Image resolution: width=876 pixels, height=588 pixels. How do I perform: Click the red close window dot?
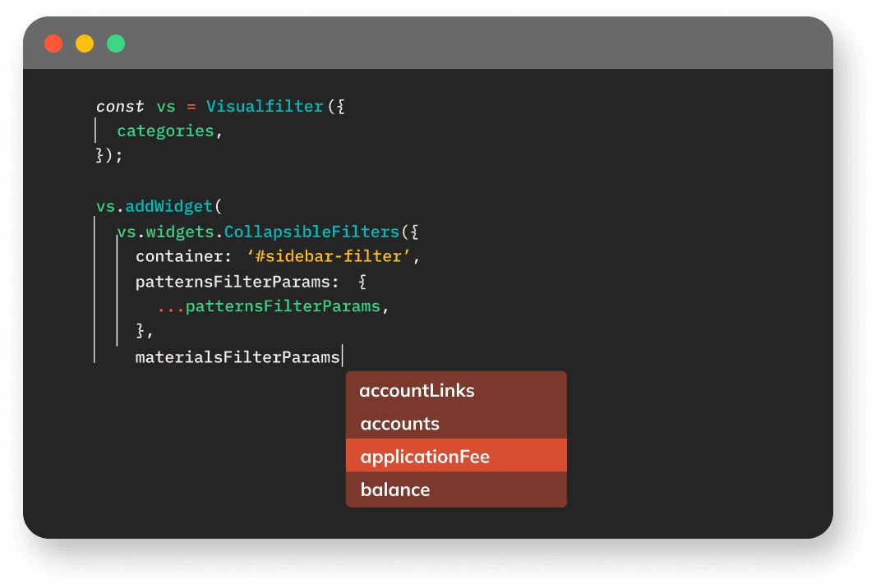point(53,44)
